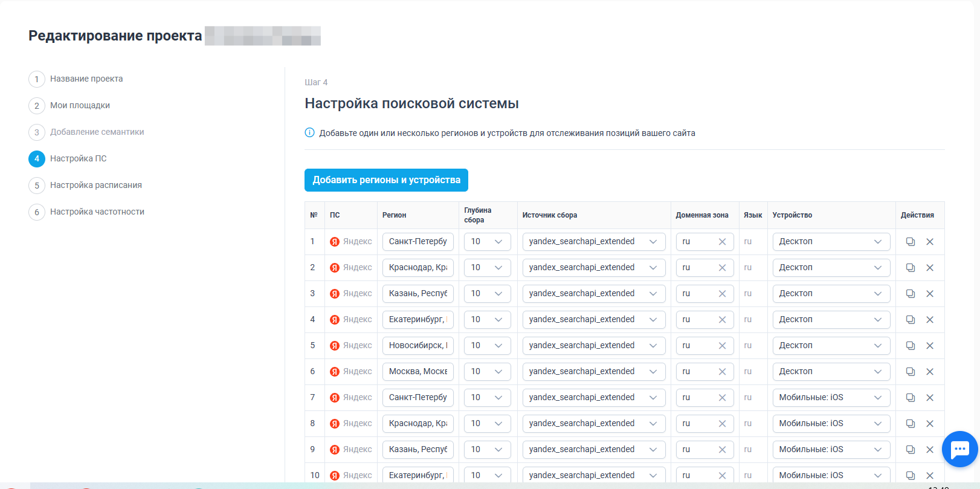Change device Мобильные: iOS in row 8
This screenshot has height=489, width=980.
831,424
